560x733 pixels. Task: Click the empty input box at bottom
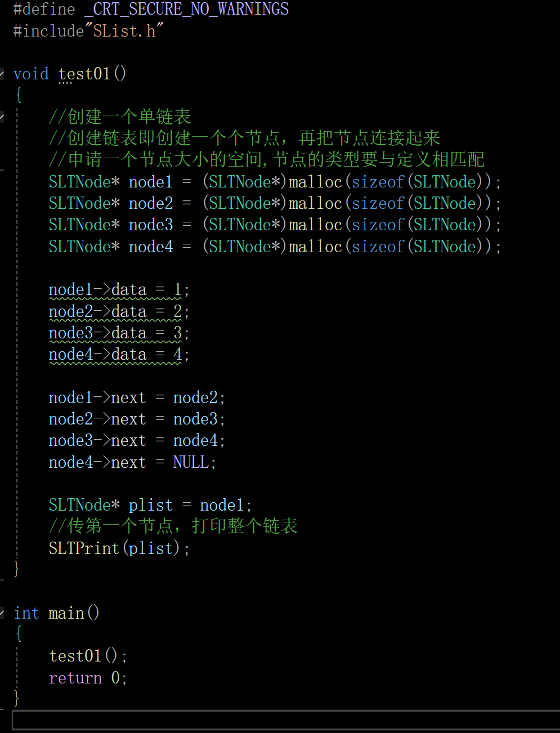286,721
